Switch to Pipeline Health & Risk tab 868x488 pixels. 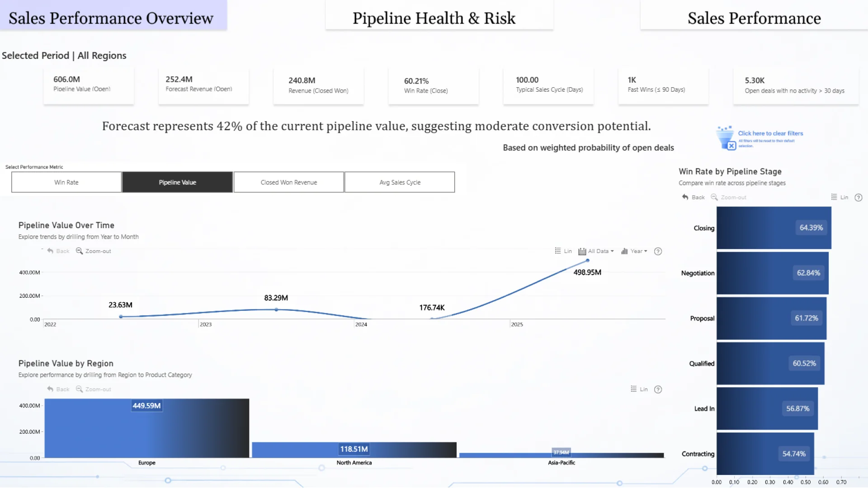(x=434, y=18)
